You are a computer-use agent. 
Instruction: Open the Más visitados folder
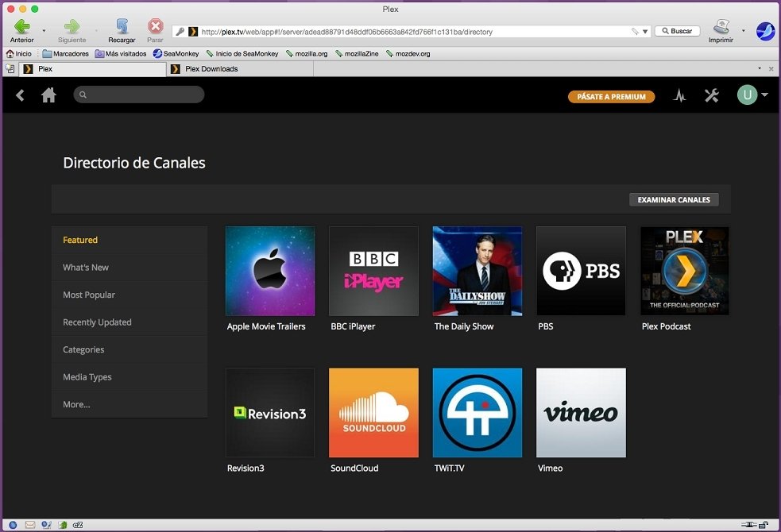point(121,54)
